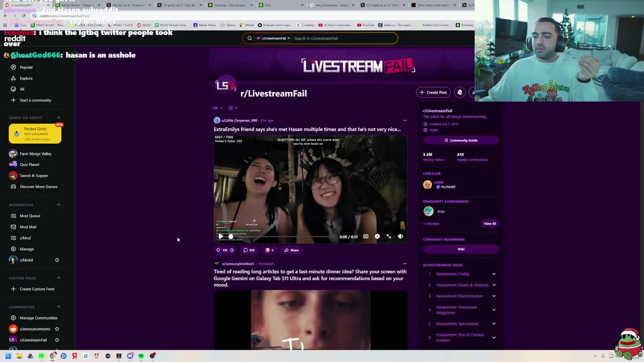
Task: Click the search magnifier icon
Action: pos(250,38)
